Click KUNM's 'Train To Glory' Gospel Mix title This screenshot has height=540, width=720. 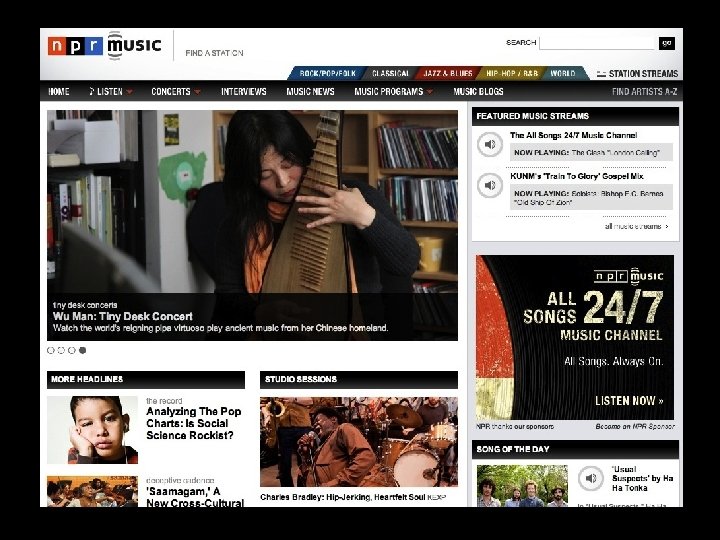coord(577,176)
